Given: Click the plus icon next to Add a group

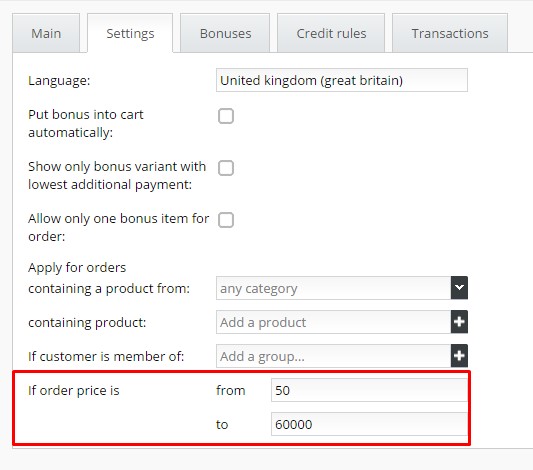Looking at the screenshot, I should [459, 356].
